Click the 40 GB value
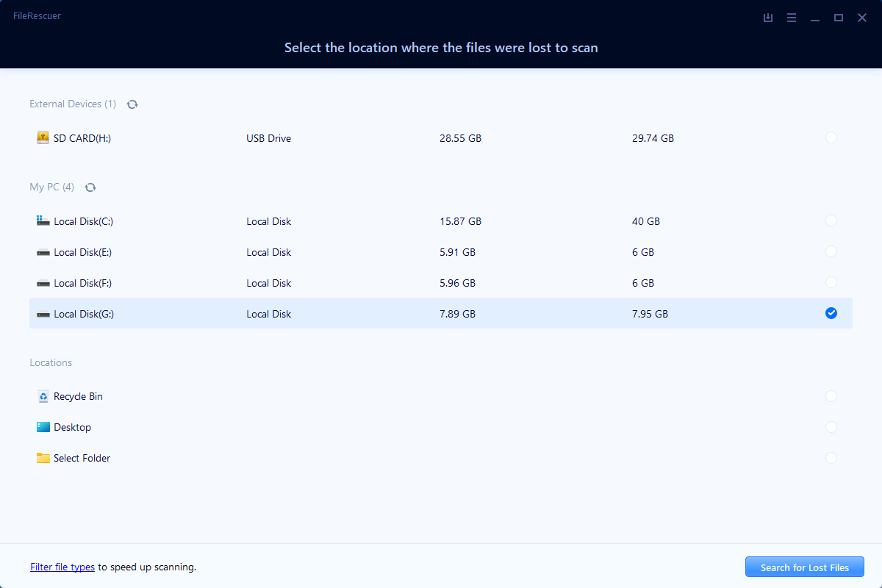882x588 pixels. (646, 221)
